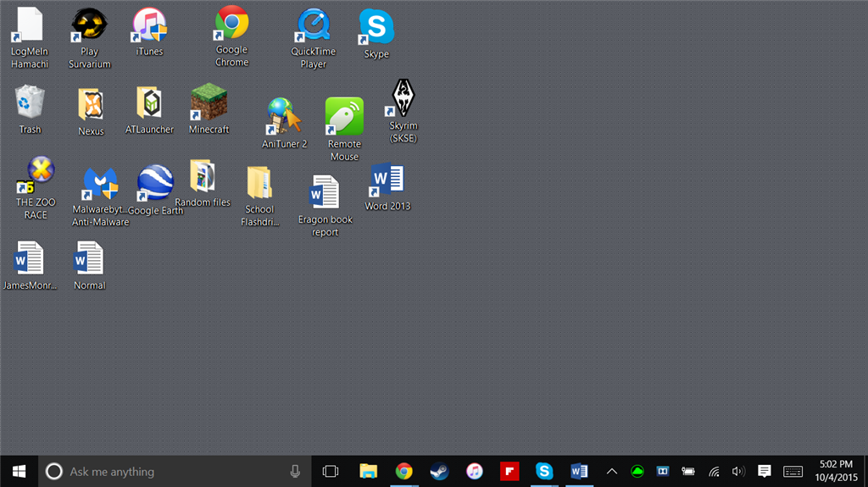Open the Wi-Fi network flyout
The height and width of the screenshot is (487, 868).
(x=714, y=472)
